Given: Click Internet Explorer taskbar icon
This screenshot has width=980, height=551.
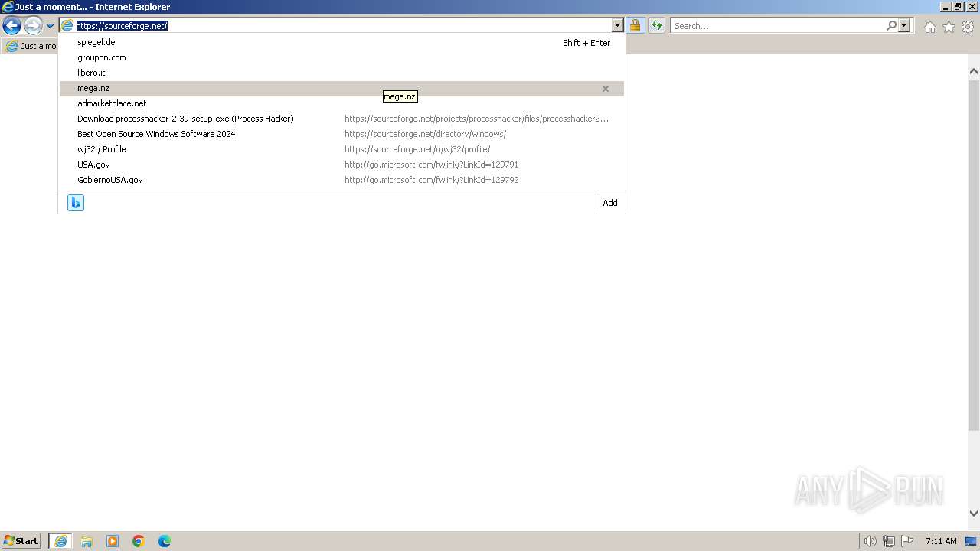Looking at the screenshot, I should [x=60, y=541].
